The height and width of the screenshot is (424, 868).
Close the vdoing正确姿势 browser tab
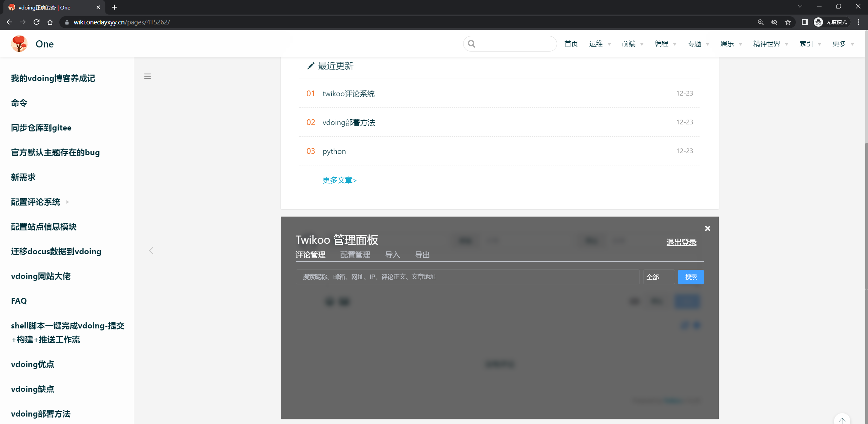tap(98, 7)
